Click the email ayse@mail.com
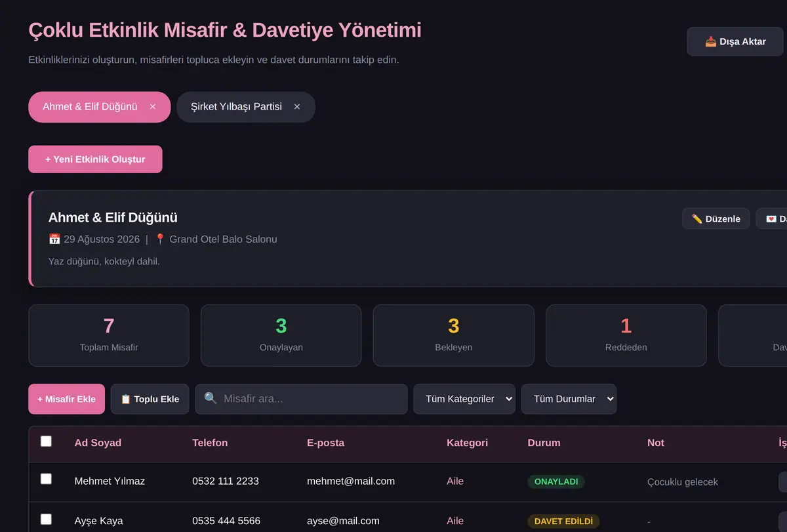The image size is (787, 532). [343, 521]
